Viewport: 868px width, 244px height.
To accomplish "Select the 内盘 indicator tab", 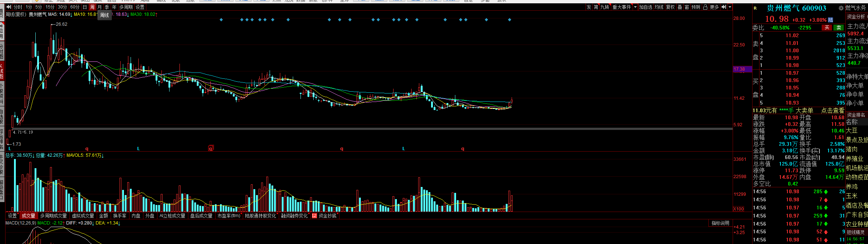I will click(x=136, y=216).
